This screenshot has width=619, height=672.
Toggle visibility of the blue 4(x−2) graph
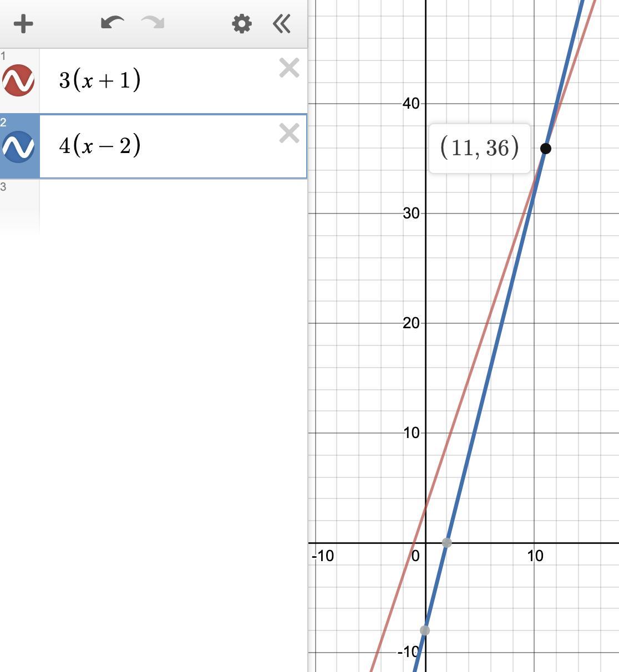click(x=18, y=147)
